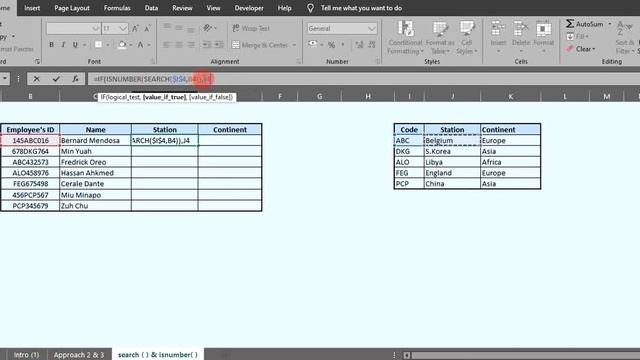This screenshot has width=640, height=360.
Task: Click the Insert cells button
Action: 498,37
